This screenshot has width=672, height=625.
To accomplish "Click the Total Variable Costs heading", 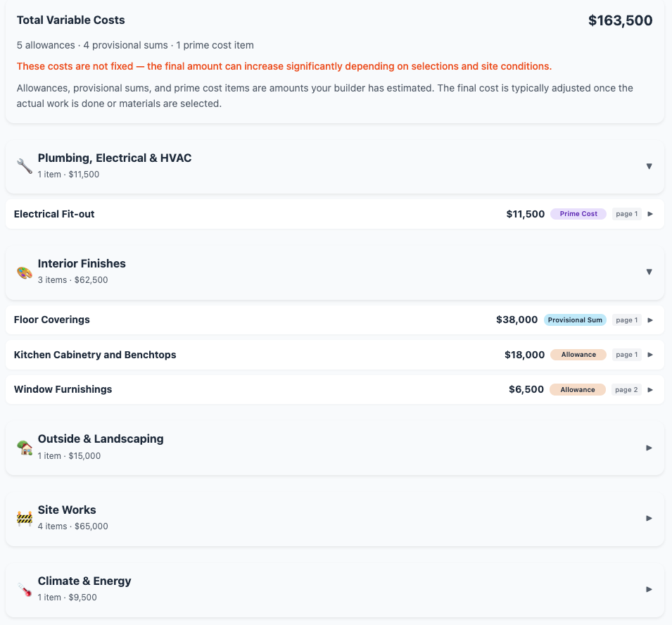I will (x=70, y=20).
